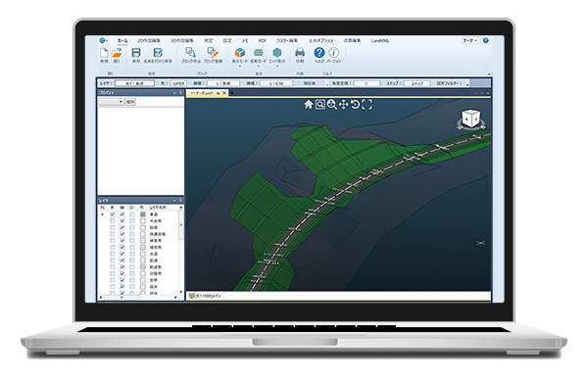Open the 色 (color) combo box
This screenshot has width=588, height=378.
(178, 83)
